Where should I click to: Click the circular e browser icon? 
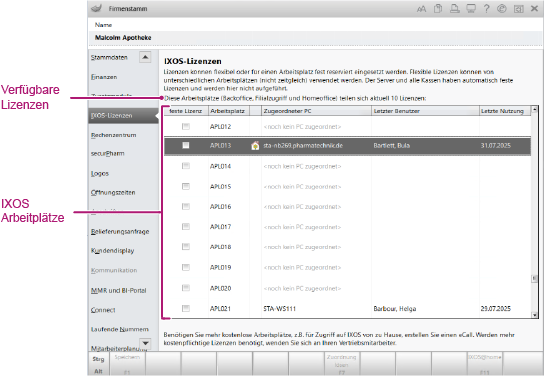coord(502,9)
